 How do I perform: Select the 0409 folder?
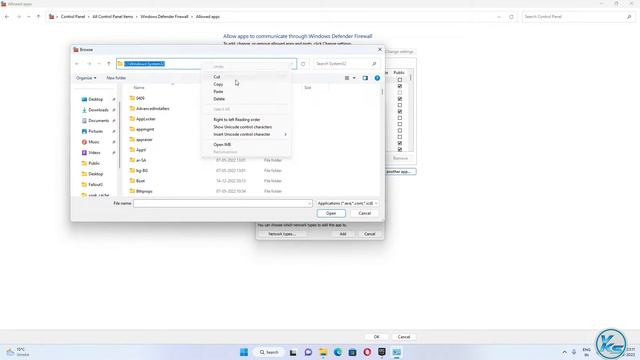[140, 98]
